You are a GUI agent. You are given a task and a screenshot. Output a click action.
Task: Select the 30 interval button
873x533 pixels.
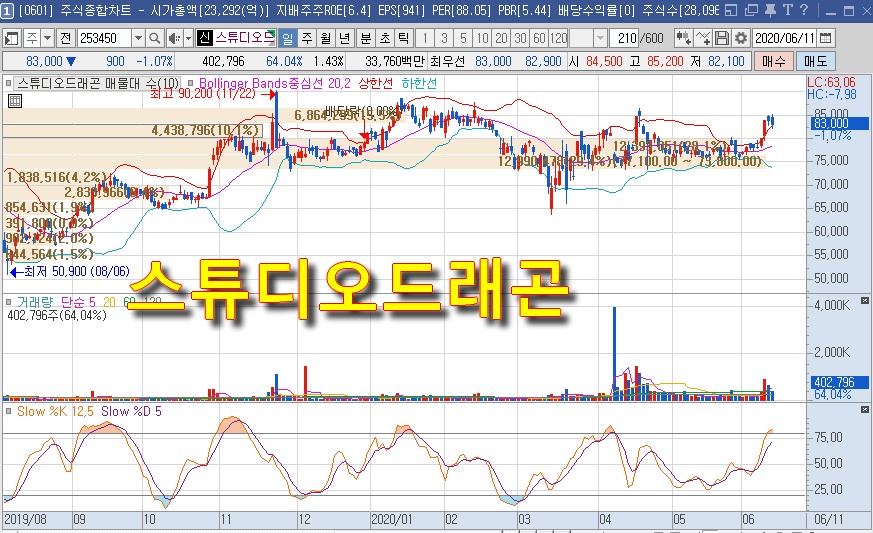[520, 38]
